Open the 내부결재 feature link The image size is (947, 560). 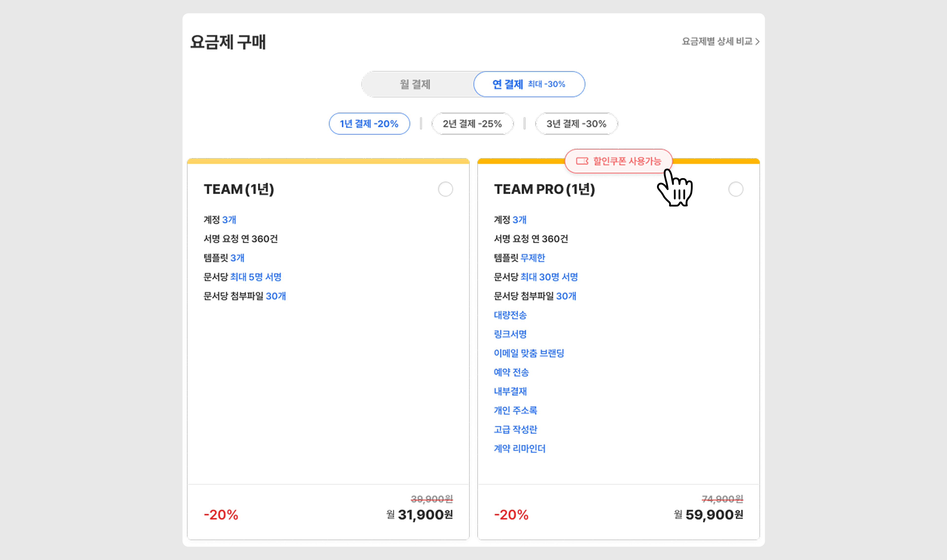510,391
